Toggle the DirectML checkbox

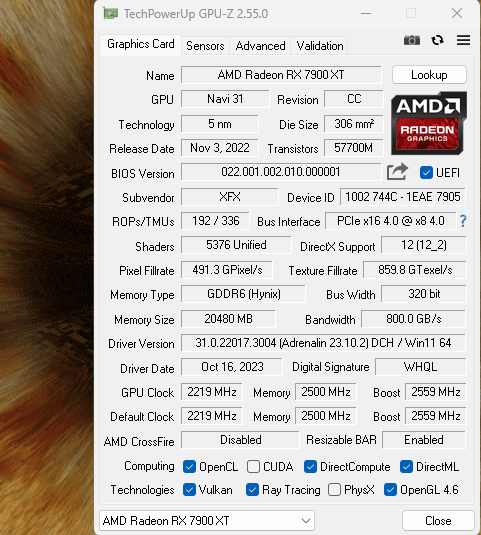click(x=406, y=466)
